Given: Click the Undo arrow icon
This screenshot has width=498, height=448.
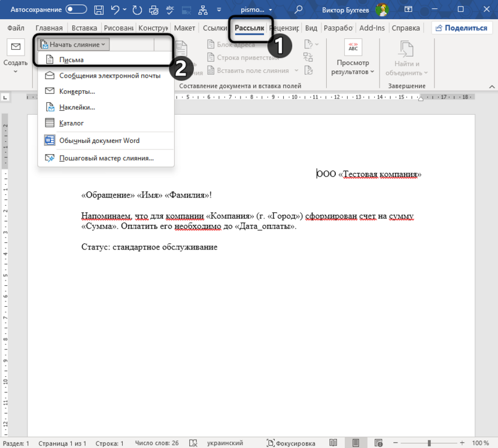Looking at the screenshot, I should pyautogui.click(x=115, y=10).
